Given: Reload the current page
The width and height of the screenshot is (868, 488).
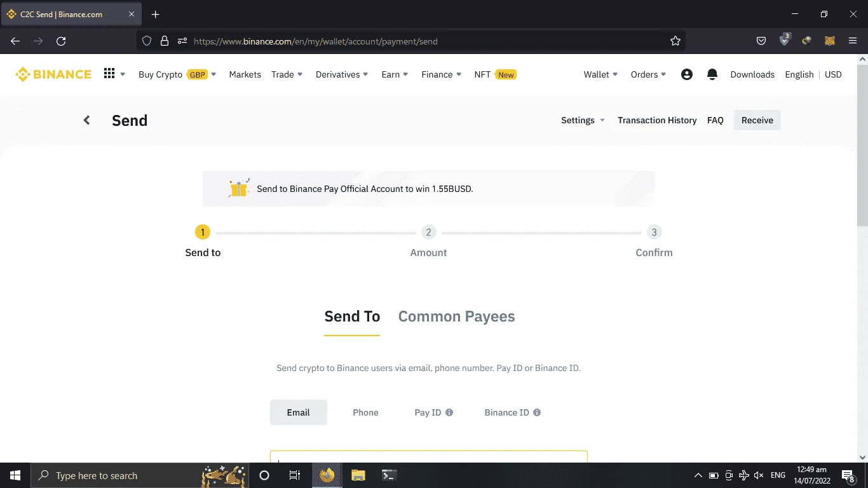Looking at the screenshot, I should point(61,41).
